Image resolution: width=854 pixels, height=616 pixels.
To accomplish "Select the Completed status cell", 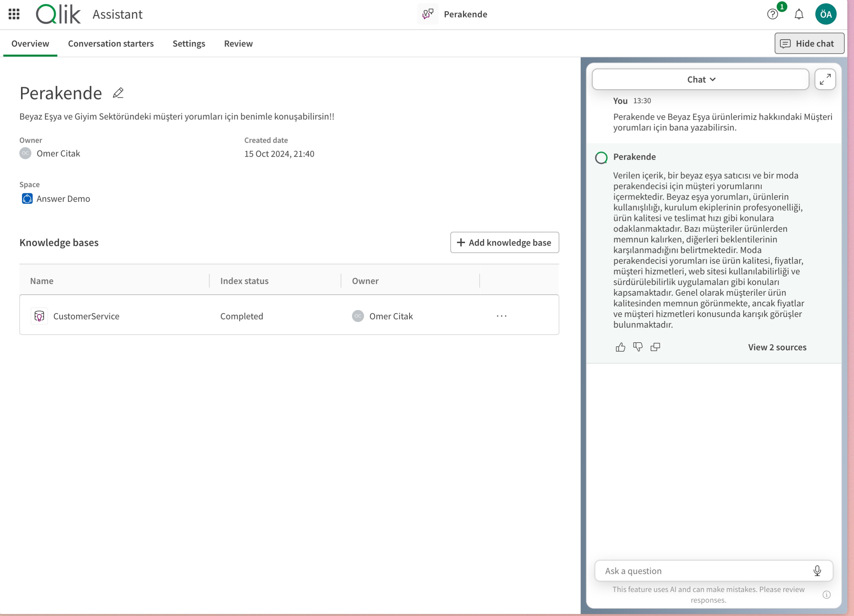I will (x=242, y=316).
